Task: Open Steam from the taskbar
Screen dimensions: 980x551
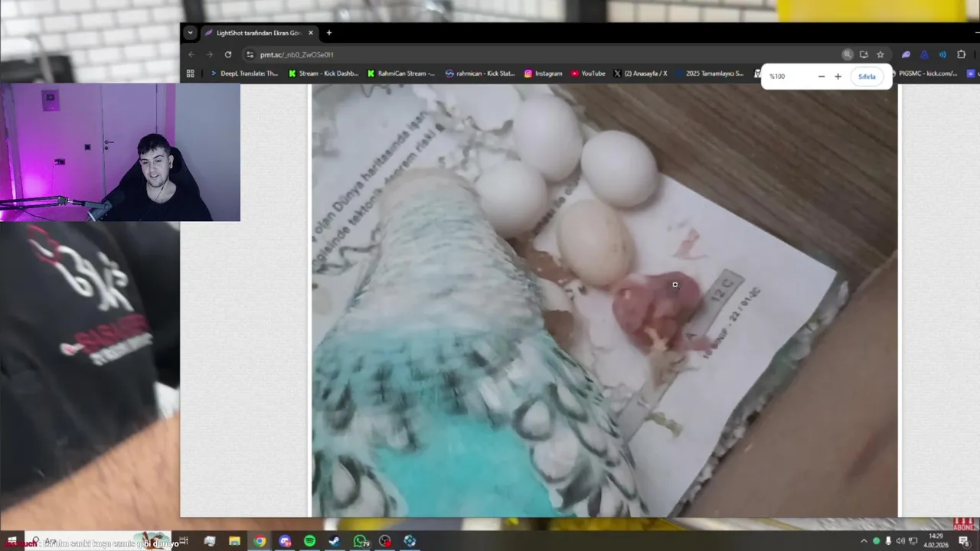Action: tap(335, 541)
